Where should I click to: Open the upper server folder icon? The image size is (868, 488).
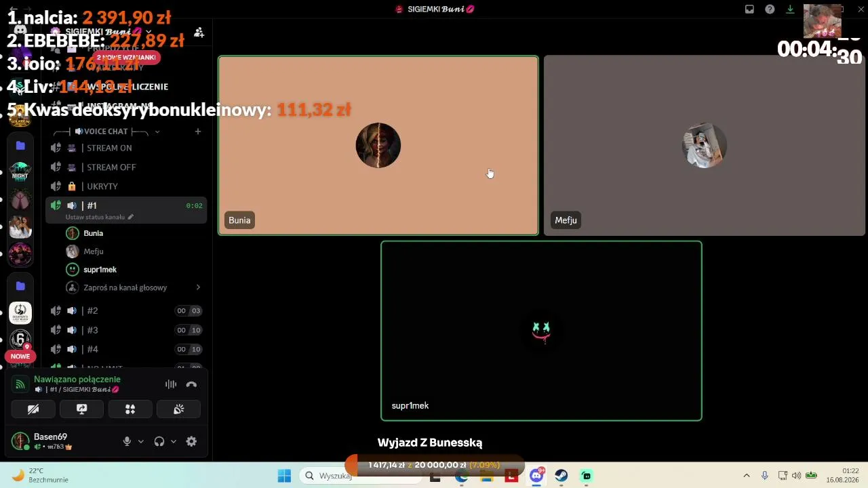tap(20, 146)
